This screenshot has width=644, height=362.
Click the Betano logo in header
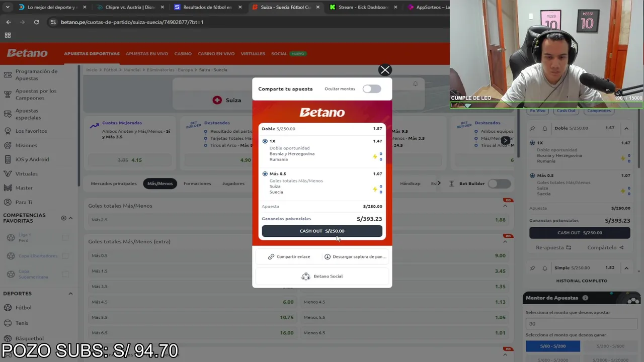click(27, 53)
